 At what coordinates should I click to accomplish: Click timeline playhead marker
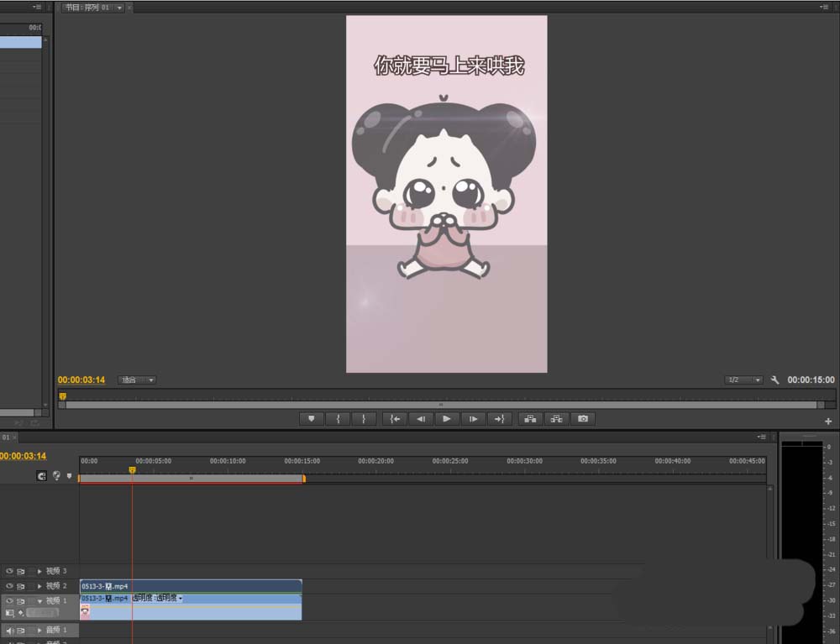(x=133, y=470)
